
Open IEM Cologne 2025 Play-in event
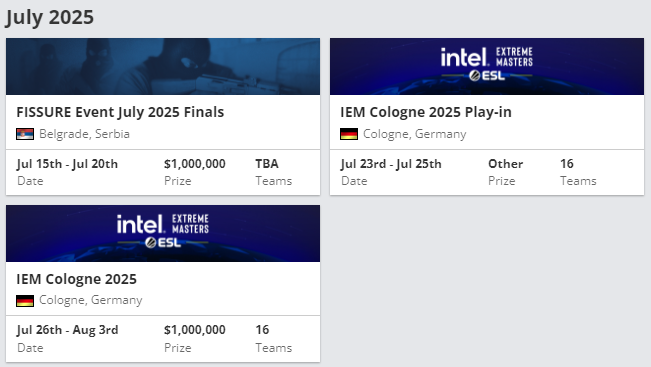[x=426, y=112]
